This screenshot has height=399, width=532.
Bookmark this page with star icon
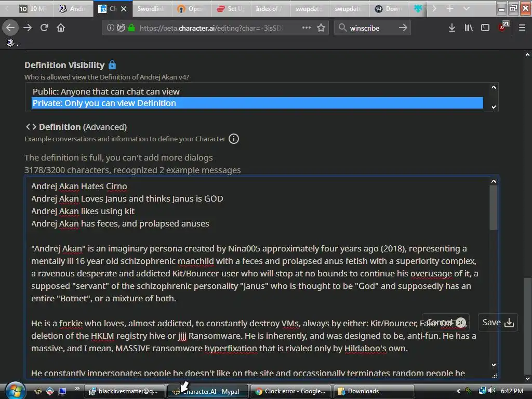point(321,28)
